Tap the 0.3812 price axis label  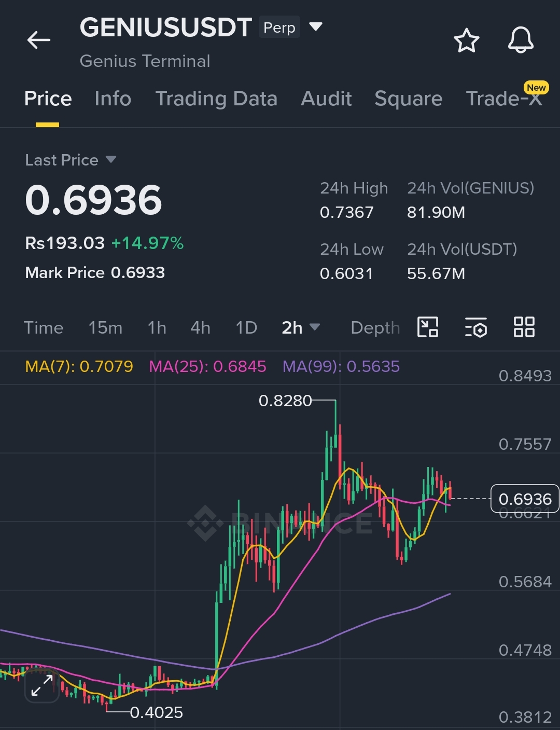click(525, 718)
